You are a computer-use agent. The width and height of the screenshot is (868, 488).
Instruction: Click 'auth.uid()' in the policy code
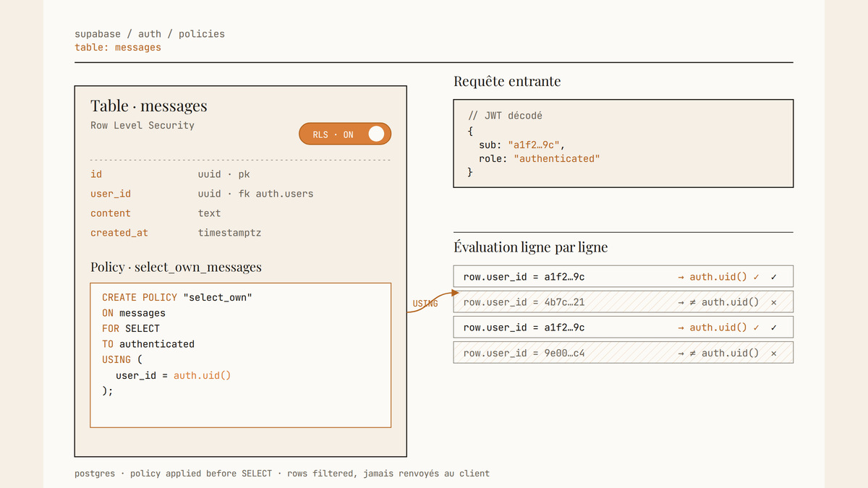tap(202, 375)
